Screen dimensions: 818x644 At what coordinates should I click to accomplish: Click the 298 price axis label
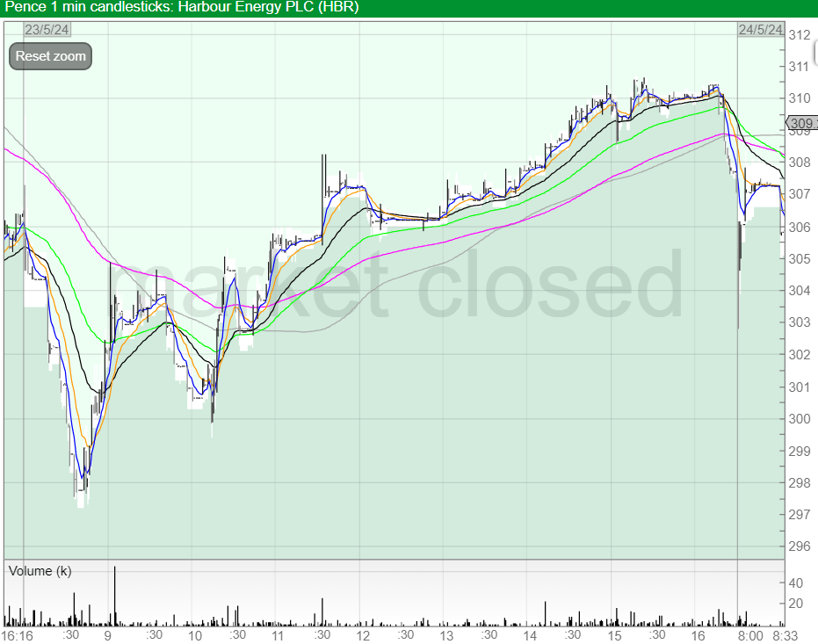tap(800, 483)
